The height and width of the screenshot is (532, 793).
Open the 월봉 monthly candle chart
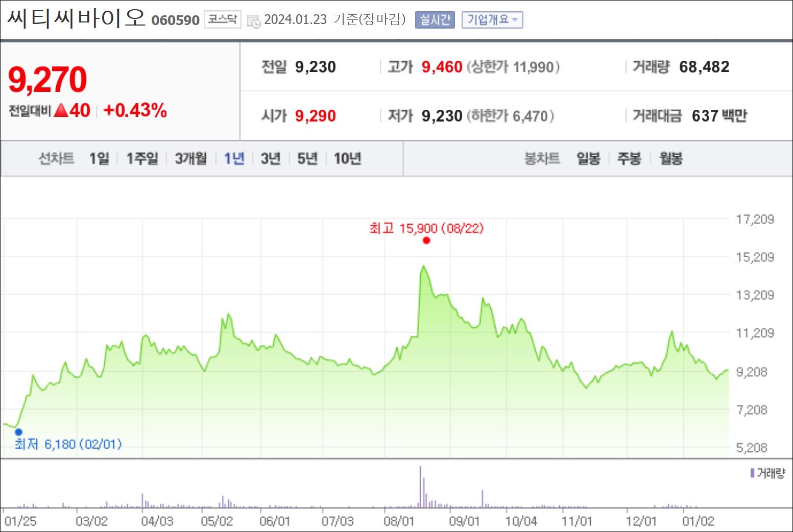pyautogui.click(x=671, y=159)
